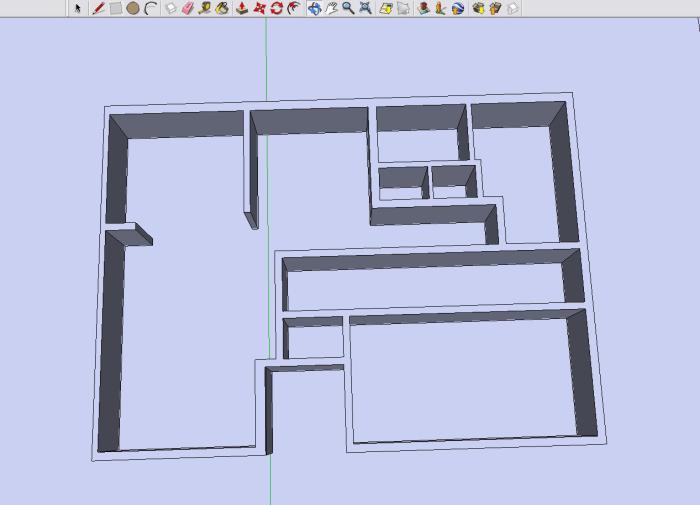Activate the pink Eraser tool

tap(186, 8)
